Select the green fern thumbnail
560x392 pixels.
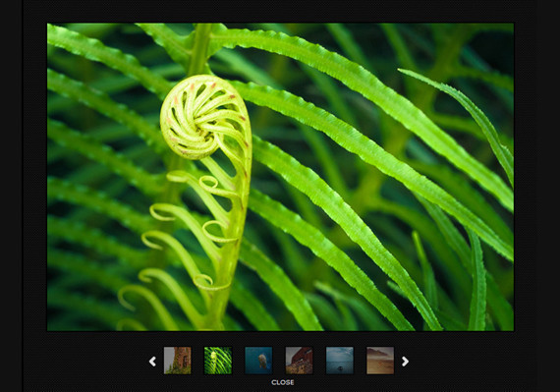point(218,361)
